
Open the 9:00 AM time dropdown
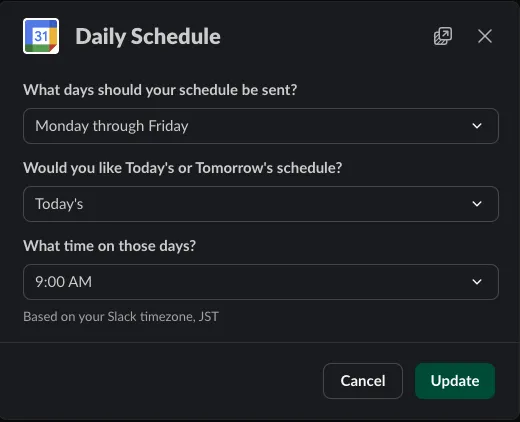[261, 282]
